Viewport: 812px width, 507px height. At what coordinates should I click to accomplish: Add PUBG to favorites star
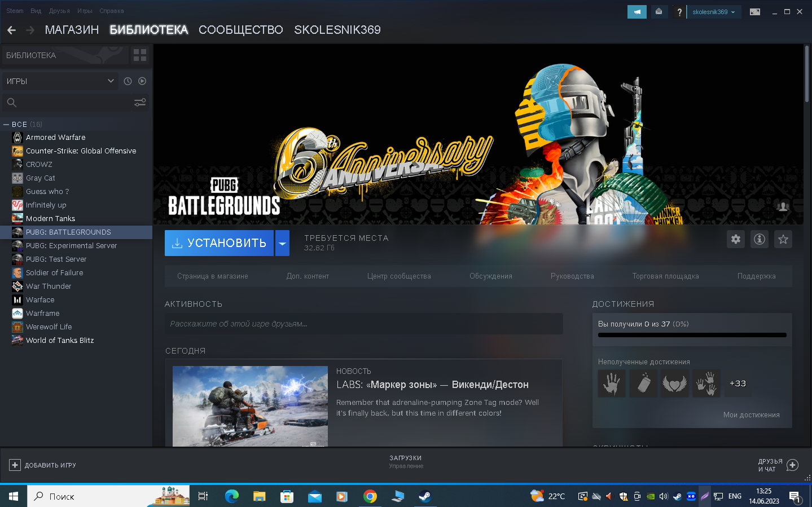pyautogui.click(x=783, y=239)
